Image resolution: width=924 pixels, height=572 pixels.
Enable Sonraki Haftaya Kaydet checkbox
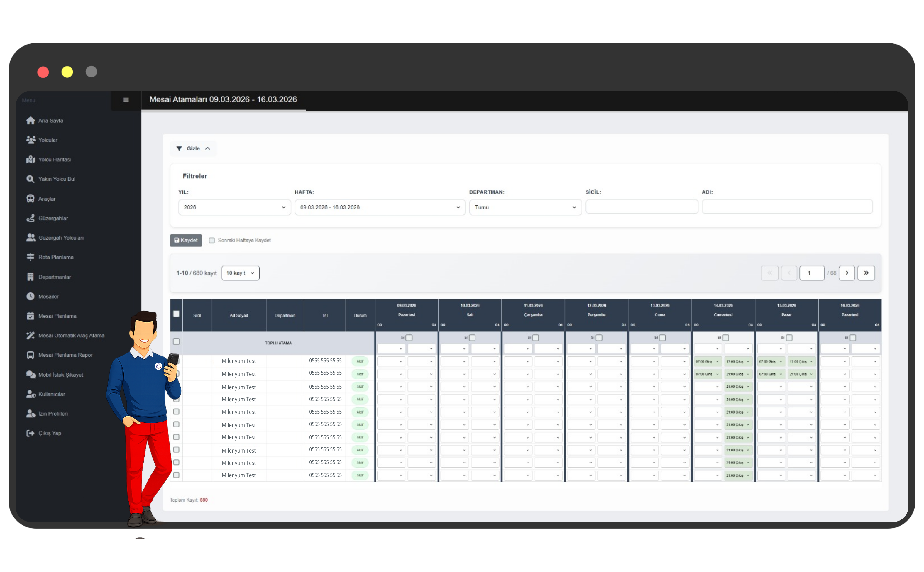[212, 241]
